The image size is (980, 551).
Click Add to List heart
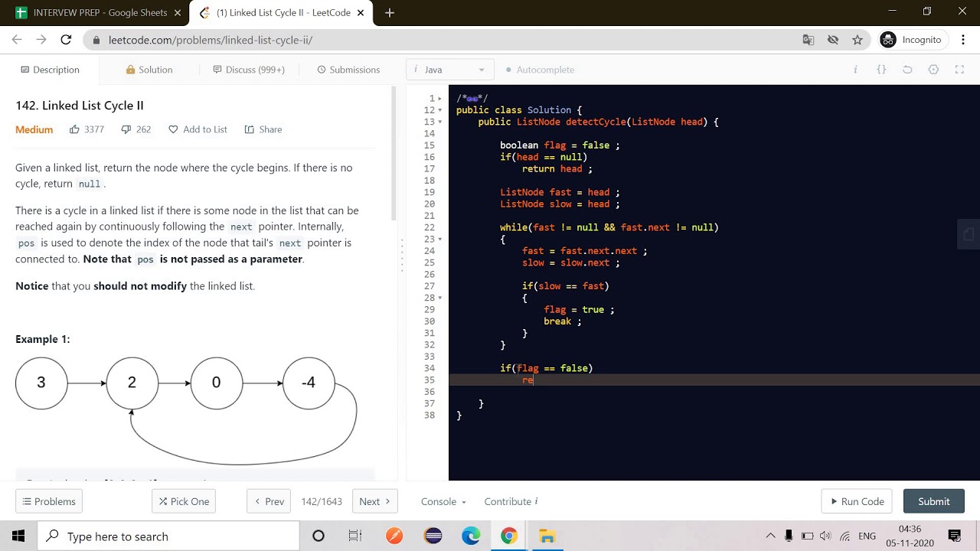pos(173,129)
